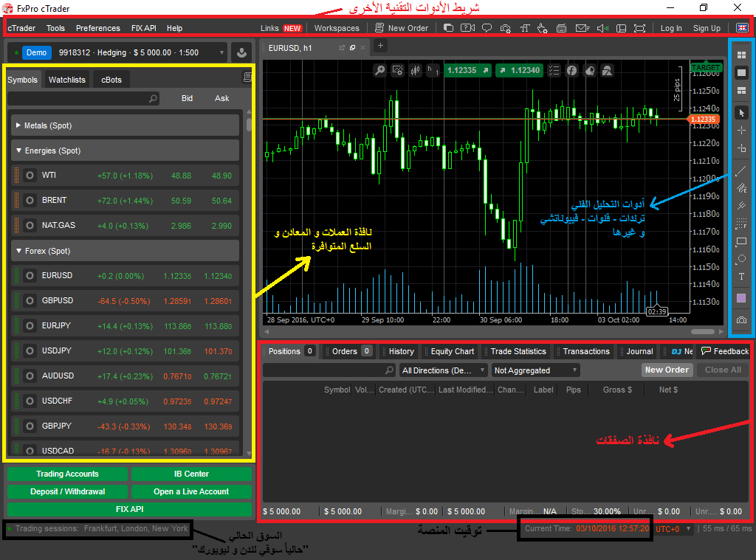Select the stacked chart layout icon
This screenshot has width=756, height=560.
(x=741, y=91)
